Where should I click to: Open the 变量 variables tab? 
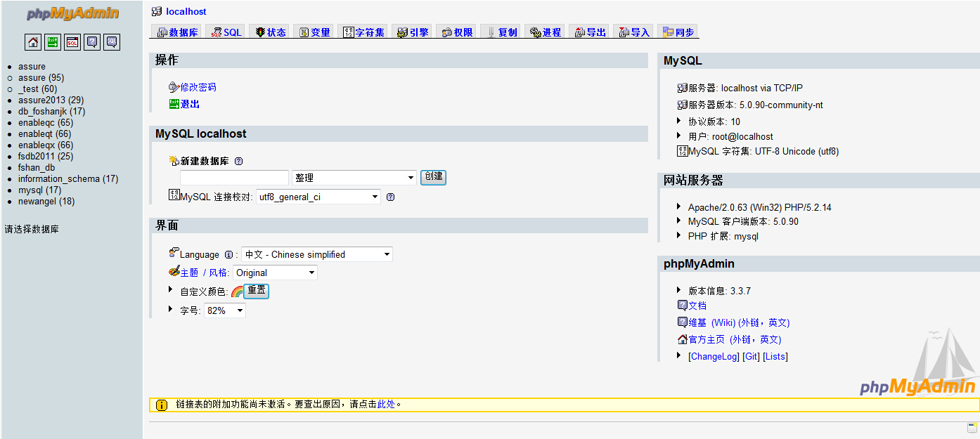click(x=314, y=32)
